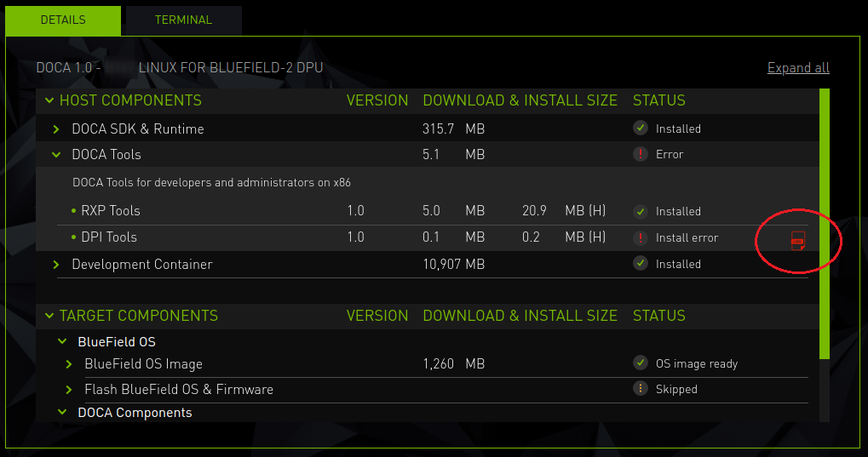Collapse the DOCA Tools row

tap(56, 155)
